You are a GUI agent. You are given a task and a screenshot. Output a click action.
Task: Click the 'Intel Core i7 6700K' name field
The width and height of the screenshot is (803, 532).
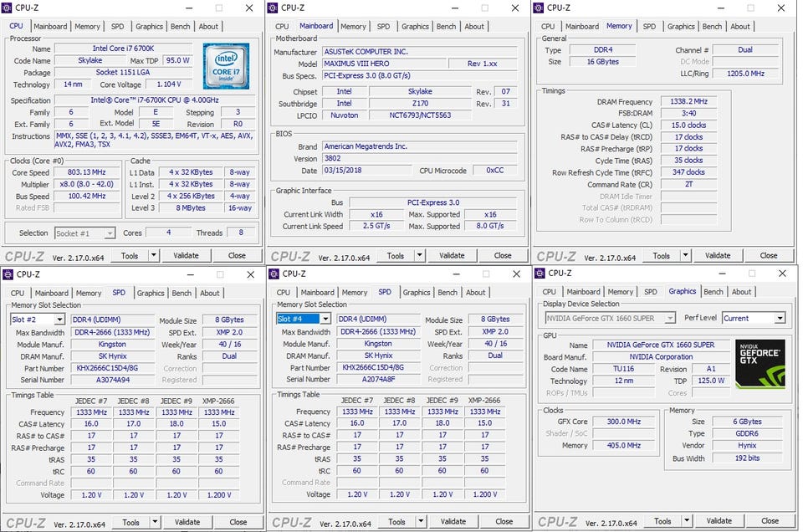pyautogui.click(x=124, y=49)
